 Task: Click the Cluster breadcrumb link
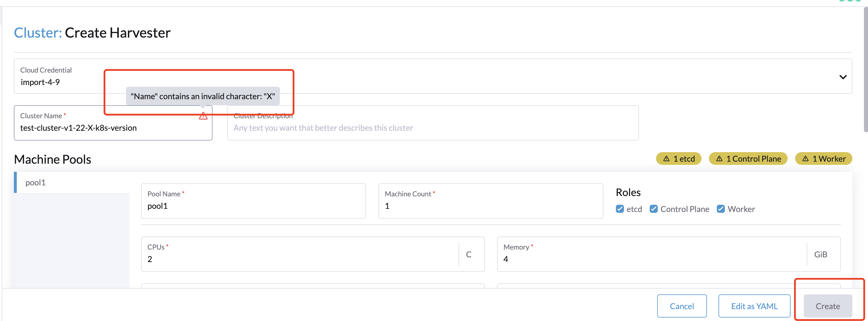click(37, 32)
